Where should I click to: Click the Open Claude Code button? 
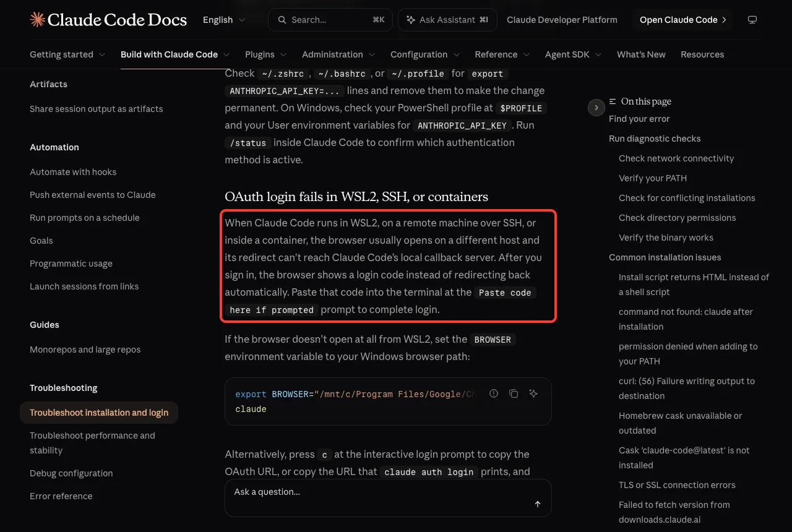[682, 20]
